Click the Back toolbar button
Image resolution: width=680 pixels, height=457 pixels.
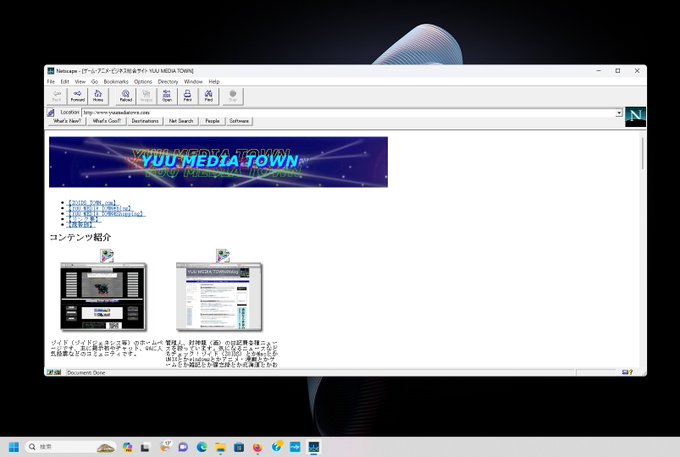tap(57, 96)
